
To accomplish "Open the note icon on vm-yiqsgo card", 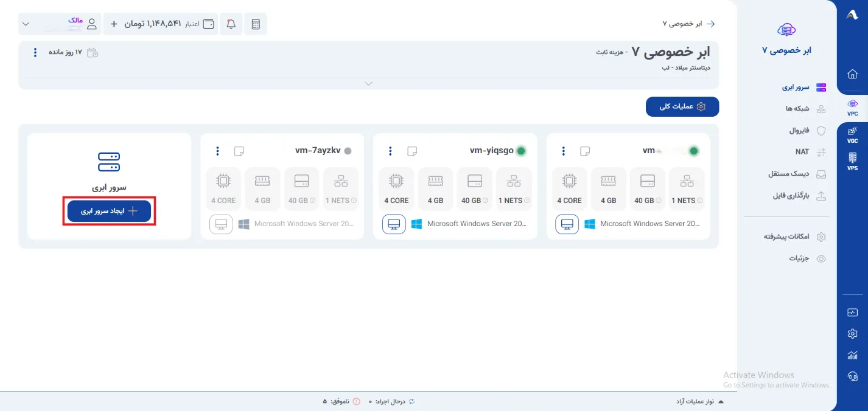I will (412, 151).
